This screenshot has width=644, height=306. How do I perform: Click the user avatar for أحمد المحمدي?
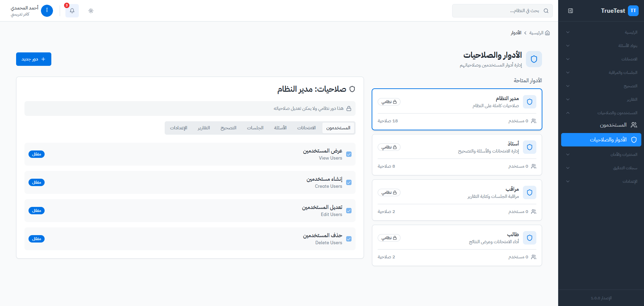47,11
